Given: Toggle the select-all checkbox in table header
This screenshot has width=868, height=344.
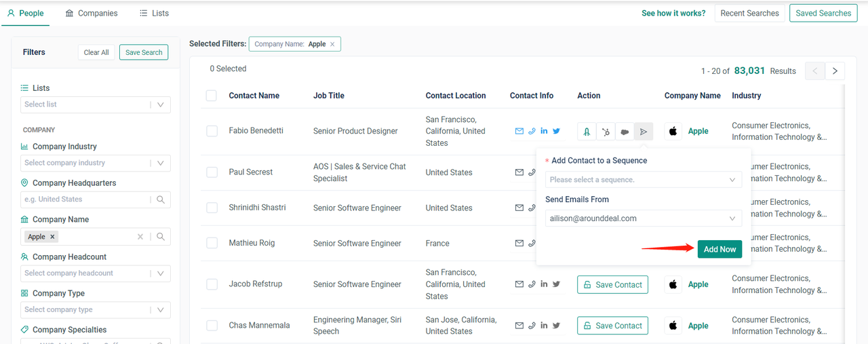Looking at the screenshot, I should point(212,96).
